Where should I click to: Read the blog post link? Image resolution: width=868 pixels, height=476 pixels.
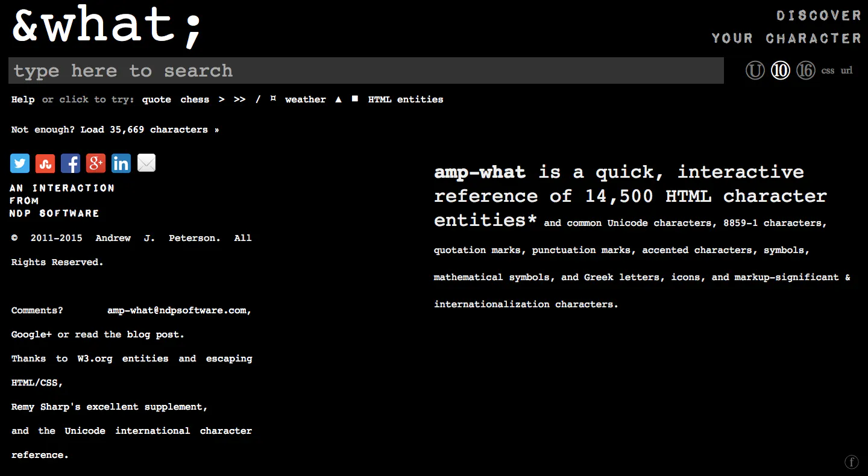coord(152,334)
